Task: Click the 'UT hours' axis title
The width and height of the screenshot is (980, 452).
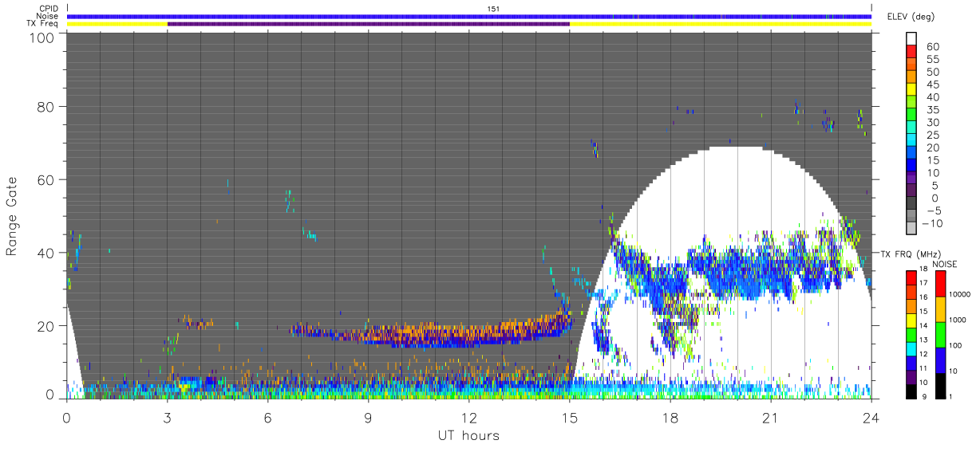Action: click(x=469, y=435)
